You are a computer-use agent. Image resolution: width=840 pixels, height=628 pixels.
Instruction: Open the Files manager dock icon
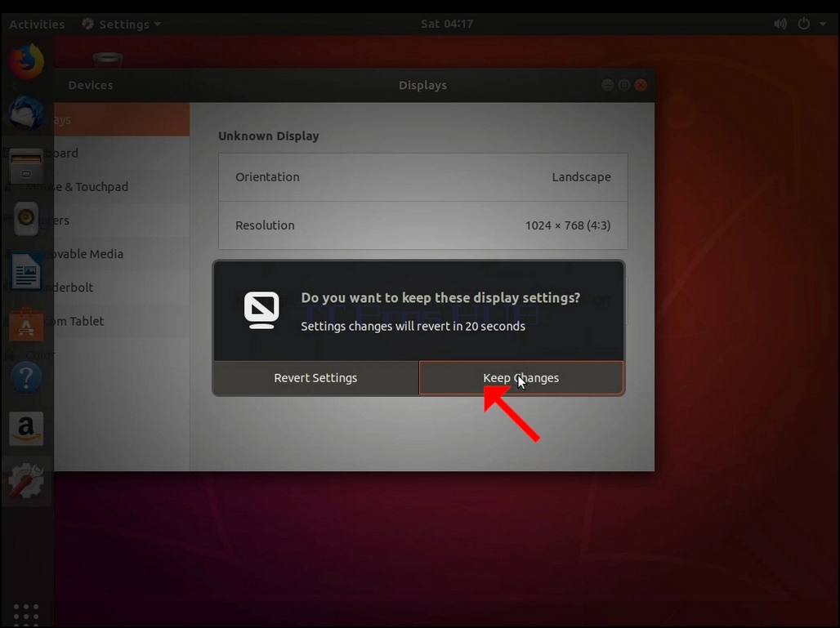(25, 166)
